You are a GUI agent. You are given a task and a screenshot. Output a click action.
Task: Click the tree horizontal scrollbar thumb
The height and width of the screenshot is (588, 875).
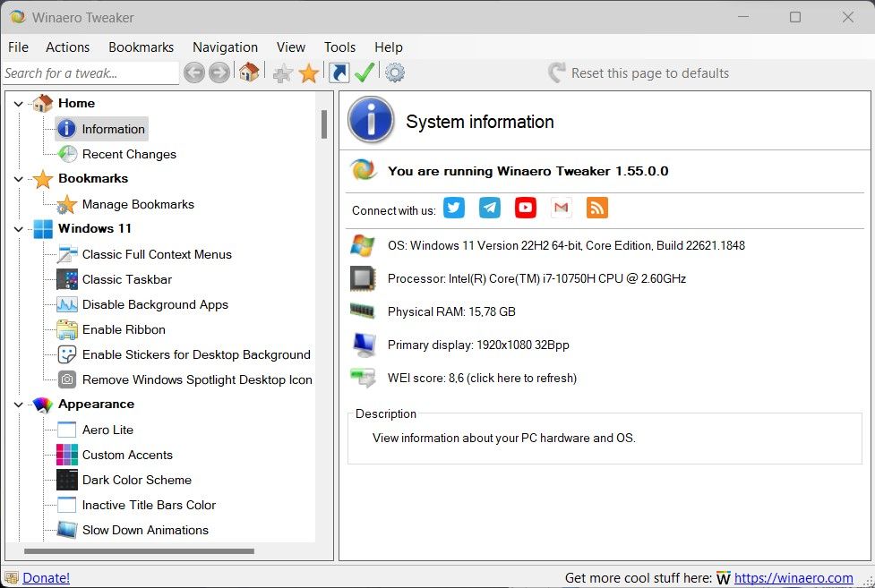click(x=139, y=551)
